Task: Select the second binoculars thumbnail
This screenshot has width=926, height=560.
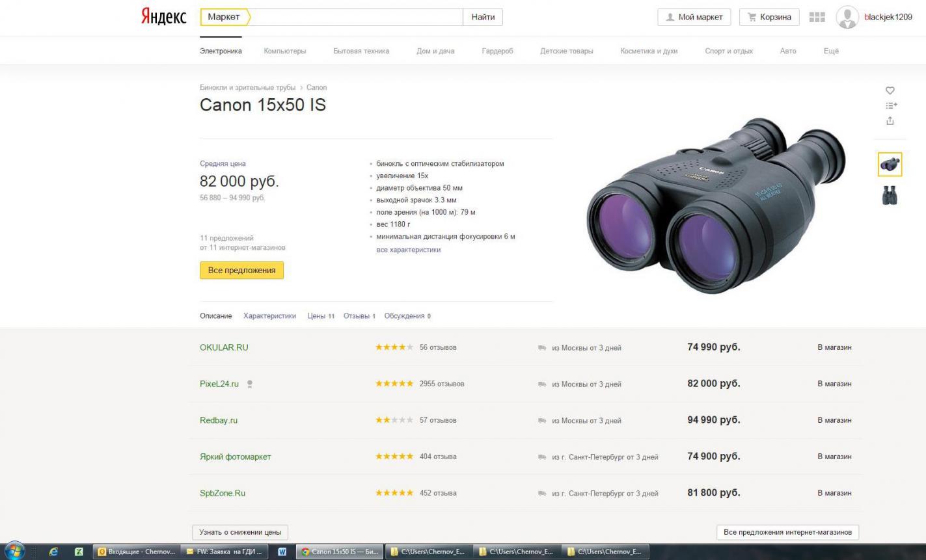Action: [890, 195]
